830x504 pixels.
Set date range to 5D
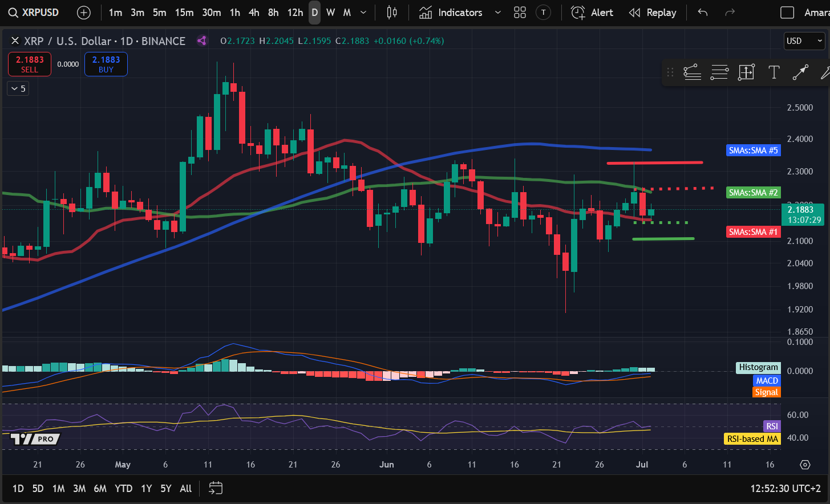click(38, 489)
